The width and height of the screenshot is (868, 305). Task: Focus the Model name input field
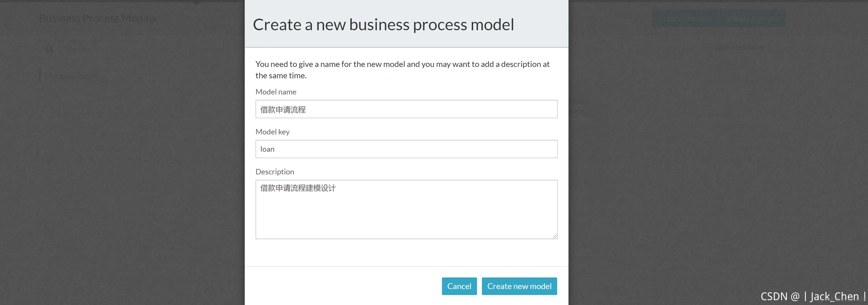pos(406,109)
